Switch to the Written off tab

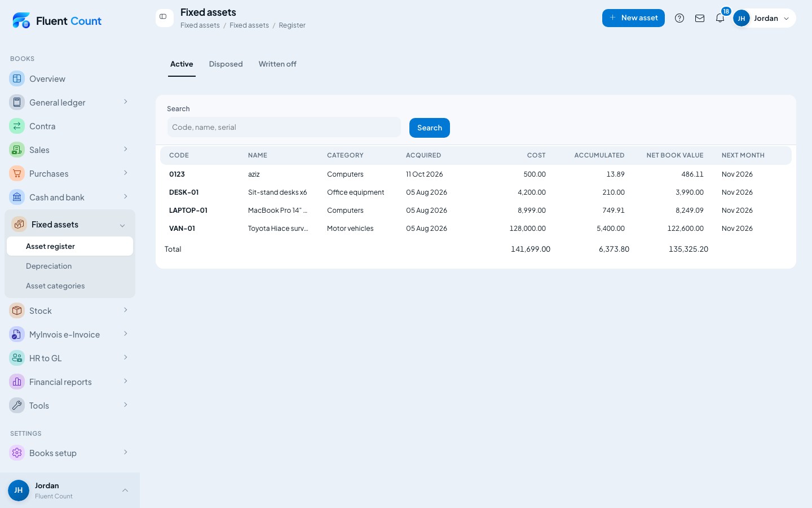277,64
